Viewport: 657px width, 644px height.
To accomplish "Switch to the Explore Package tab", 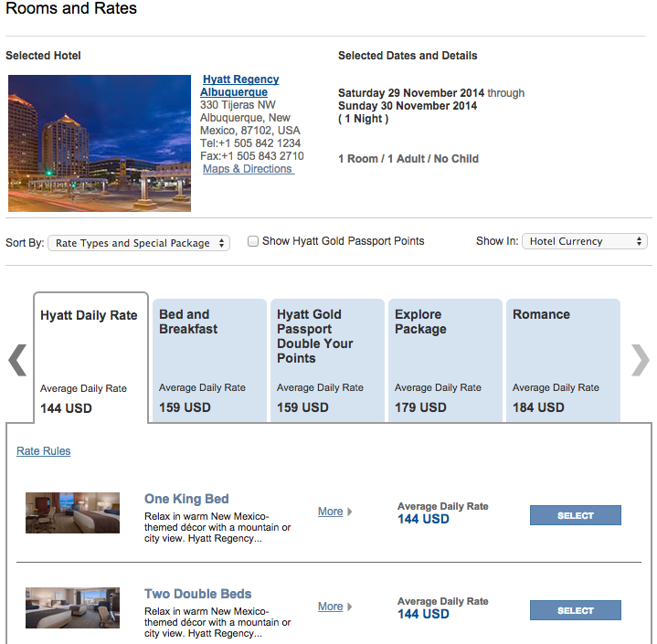I will [x=445, y=360].
